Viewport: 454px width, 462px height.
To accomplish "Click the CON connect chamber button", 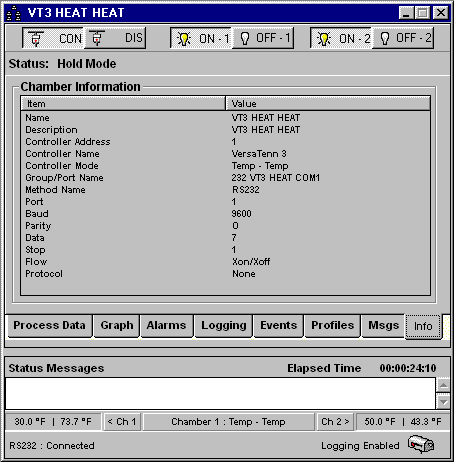I will click(x=53, y=38).
